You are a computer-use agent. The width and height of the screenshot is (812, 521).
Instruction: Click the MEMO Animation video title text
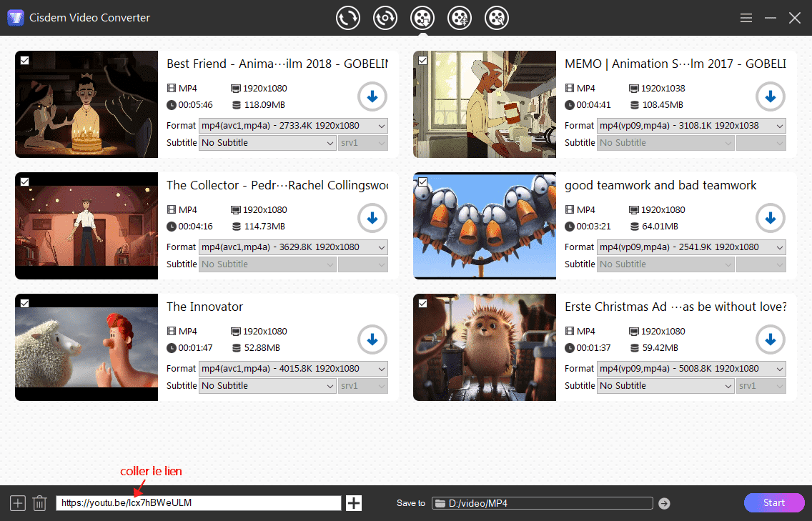point(675,64)
